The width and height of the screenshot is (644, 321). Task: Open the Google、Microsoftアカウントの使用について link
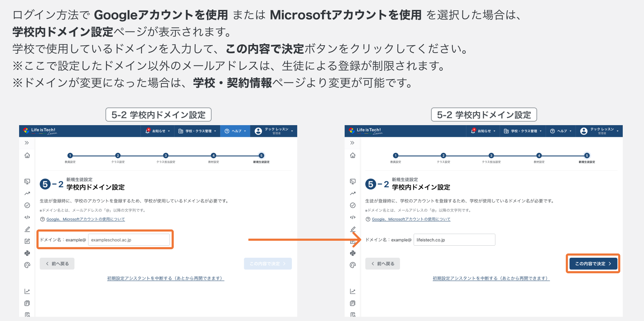point(86,219)
